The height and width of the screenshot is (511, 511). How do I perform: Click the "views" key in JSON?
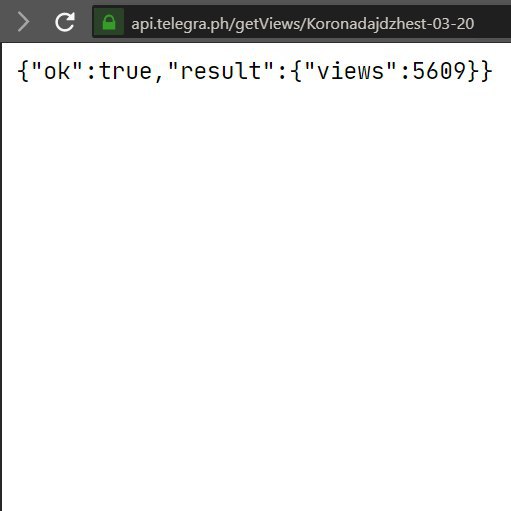click(x=350, y=71)
